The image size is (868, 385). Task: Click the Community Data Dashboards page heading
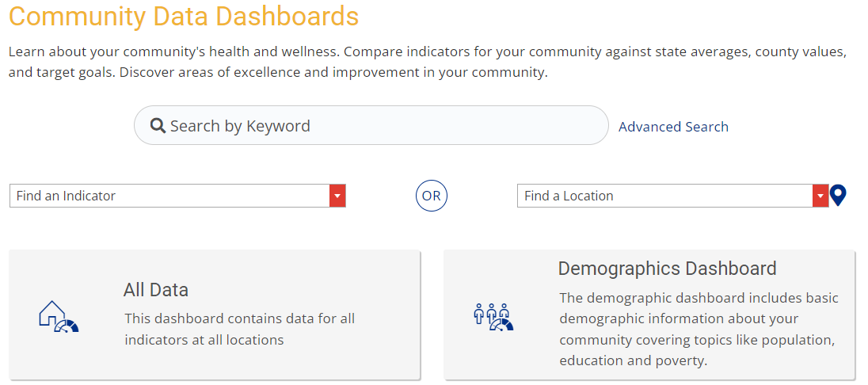183,16
